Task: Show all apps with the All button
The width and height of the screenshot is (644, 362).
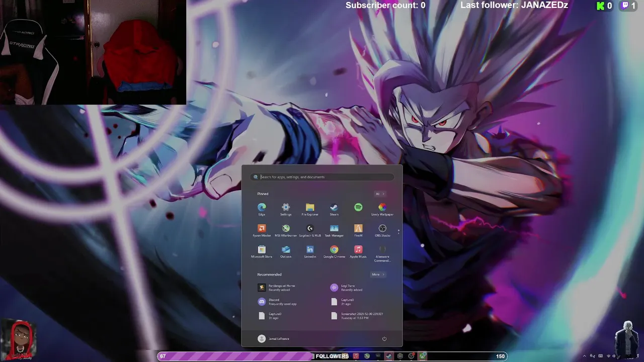Action: [380, 194]
